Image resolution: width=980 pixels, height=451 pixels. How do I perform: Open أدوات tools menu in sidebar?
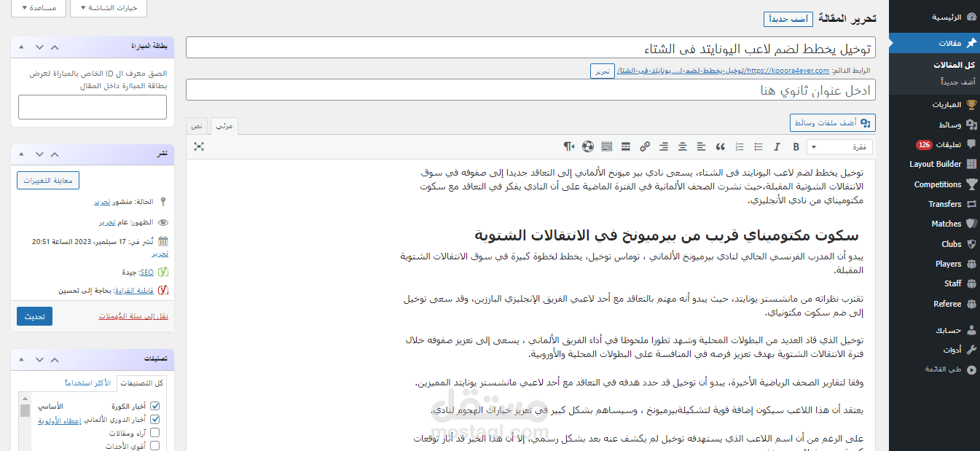(934, 350)
